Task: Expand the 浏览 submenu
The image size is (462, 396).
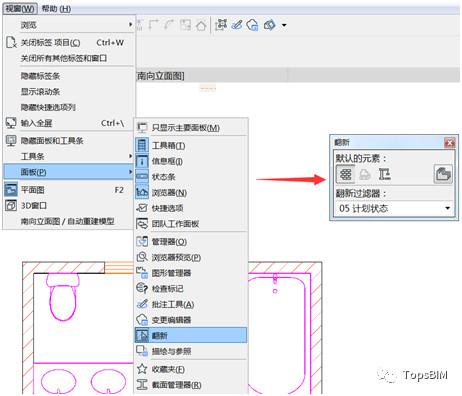Action: point(69,25)
